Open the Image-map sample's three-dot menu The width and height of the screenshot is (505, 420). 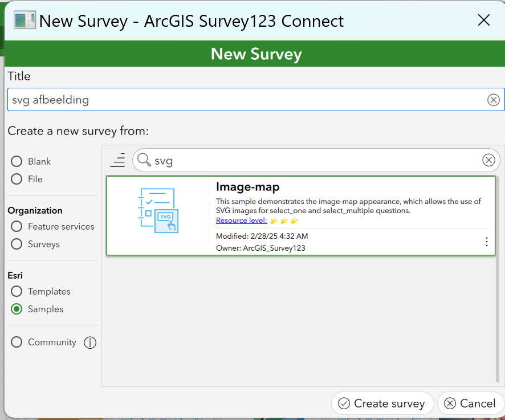click(x=486, y=242)
